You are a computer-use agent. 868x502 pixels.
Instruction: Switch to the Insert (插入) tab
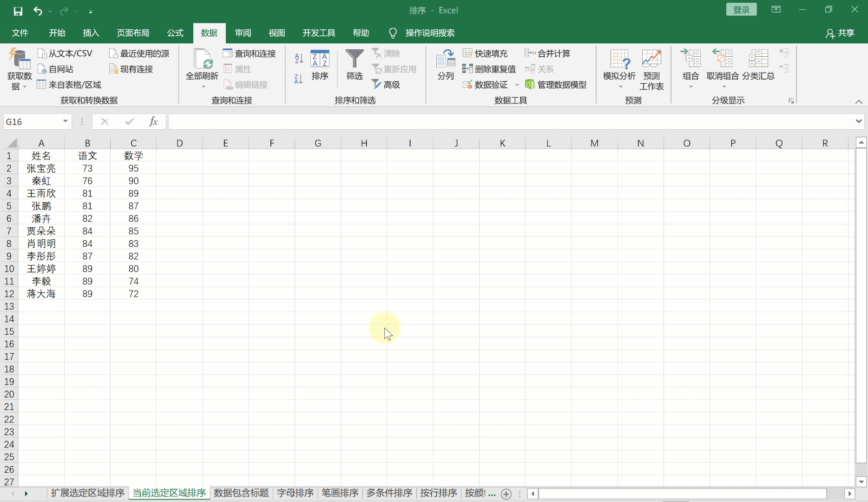91,33
